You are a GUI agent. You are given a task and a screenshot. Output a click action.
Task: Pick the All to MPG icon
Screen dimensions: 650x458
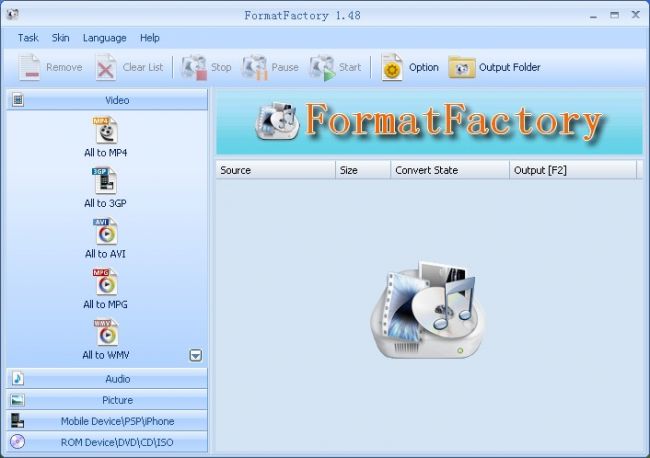tap(105, 282)
